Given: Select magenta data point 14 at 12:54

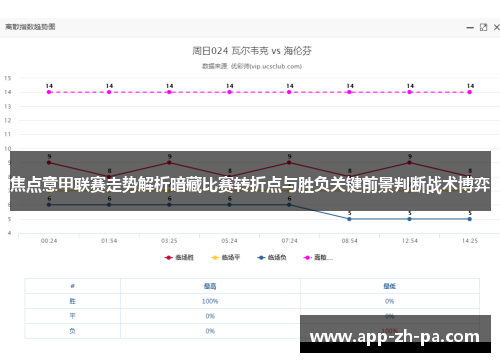Looking at the screenshot, I should tap(409, 92).
